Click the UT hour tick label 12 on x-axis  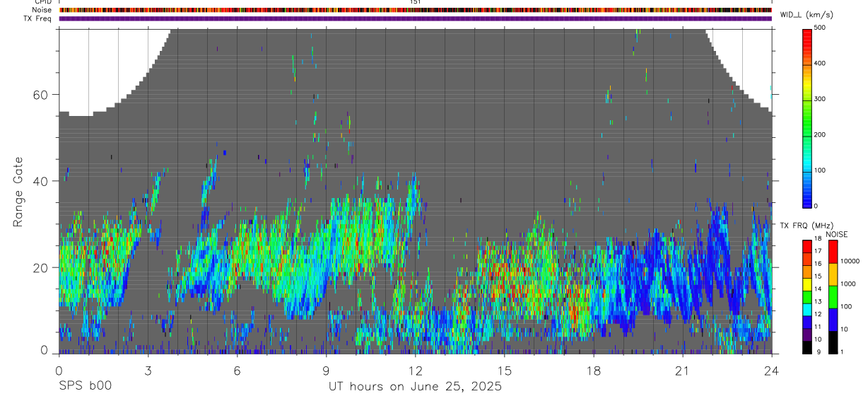pyautogui.click(x=415, y=371)
